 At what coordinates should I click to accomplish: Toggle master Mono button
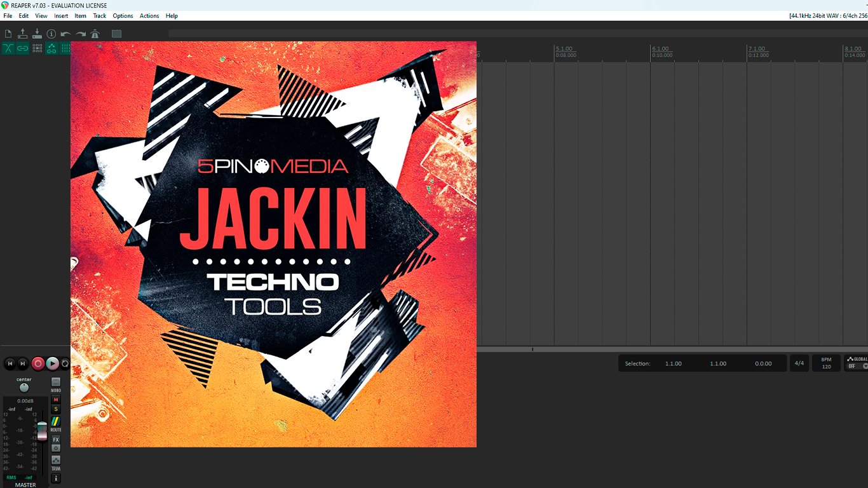[x=56, y=382]
